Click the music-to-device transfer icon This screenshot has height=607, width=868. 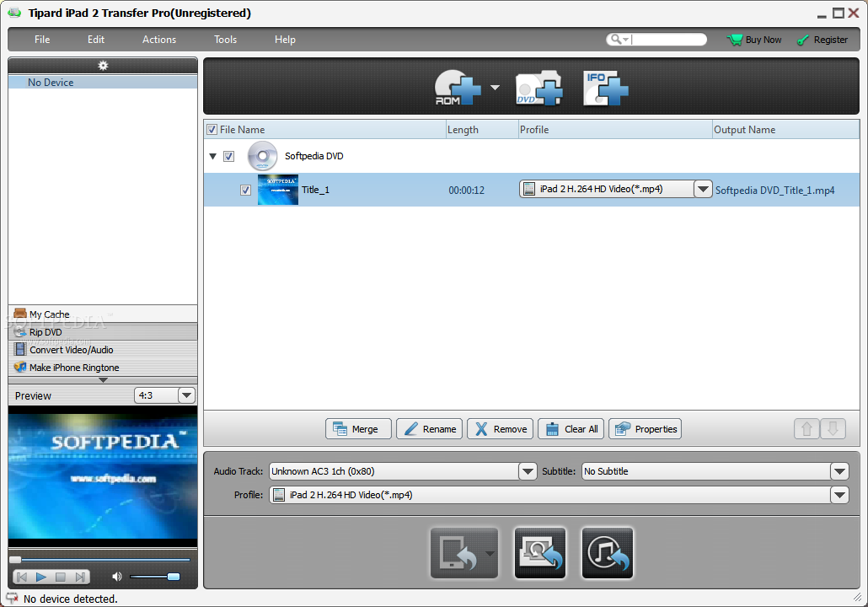coord(608,553)
